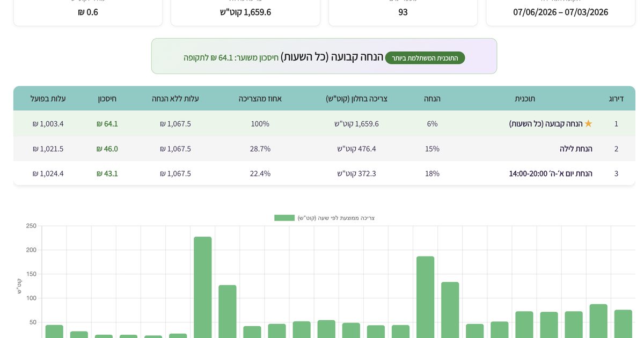
Task: Select the 'הנחת לילה' plan row
Action: [x=324, y=149]
